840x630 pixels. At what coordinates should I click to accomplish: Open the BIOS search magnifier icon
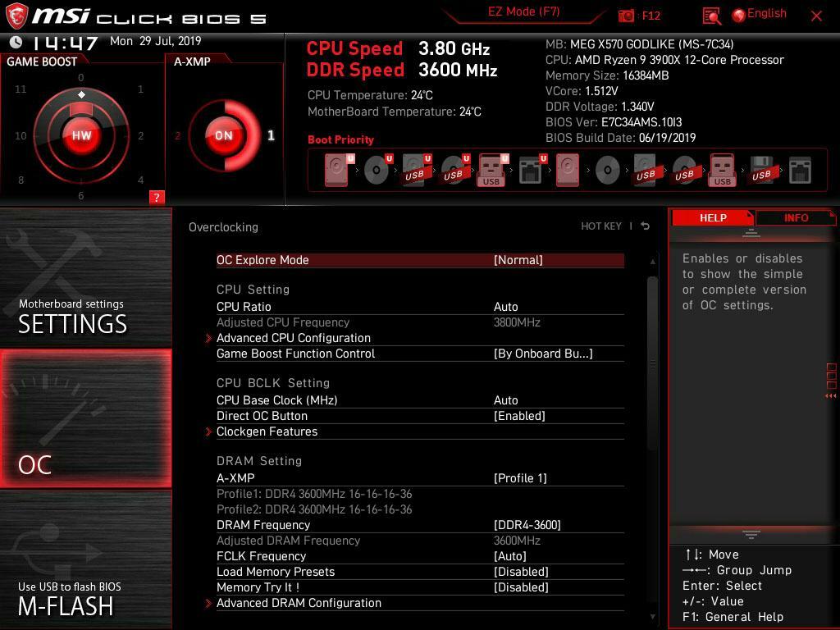(711, 16)
